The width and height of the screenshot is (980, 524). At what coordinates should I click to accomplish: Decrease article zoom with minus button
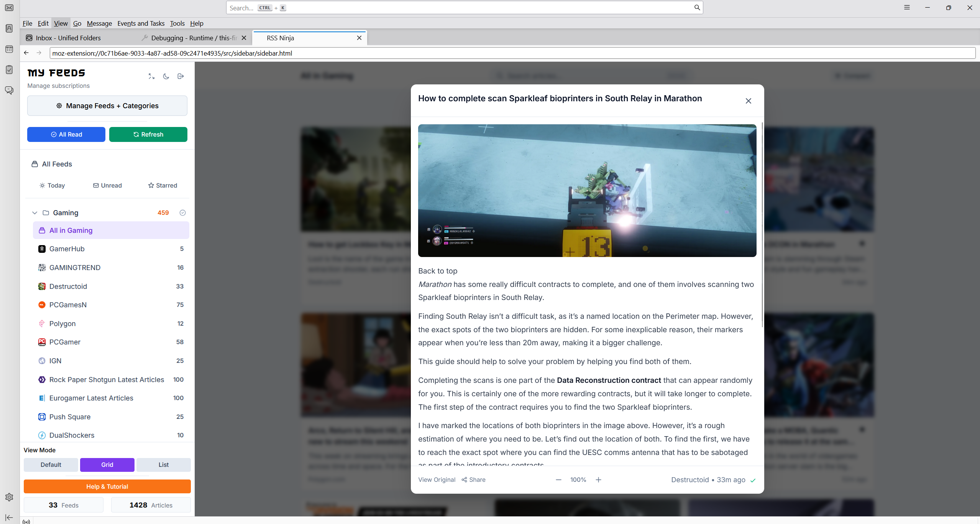(x=558, y=480)
